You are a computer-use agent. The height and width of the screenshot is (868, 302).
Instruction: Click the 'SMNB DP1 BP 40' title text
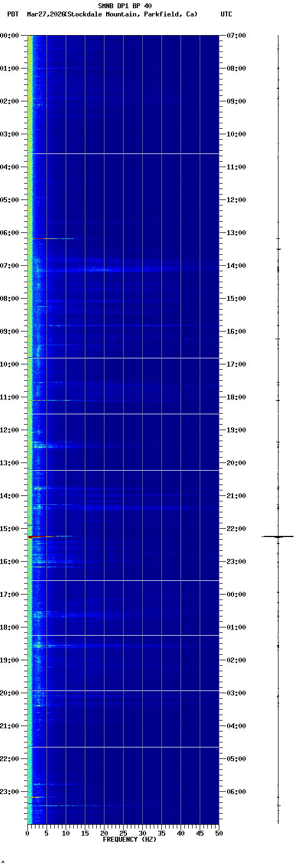click(125, 6)
